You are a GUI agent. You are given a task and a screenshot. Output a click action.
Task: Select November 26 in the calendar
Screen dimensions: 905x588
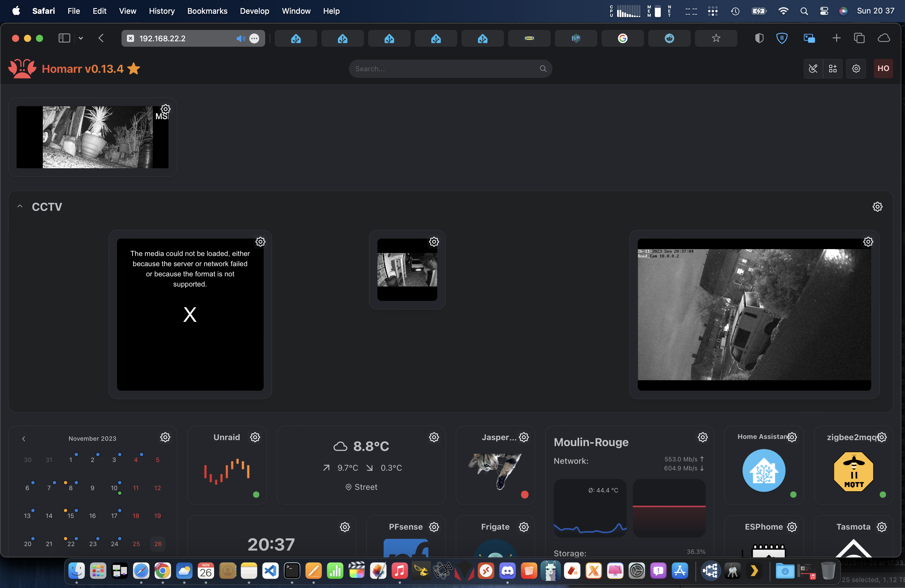click(x=158, y=544)
